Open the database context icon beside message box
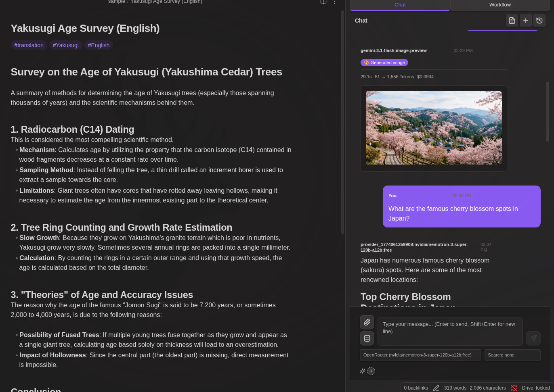 point(367,338)
